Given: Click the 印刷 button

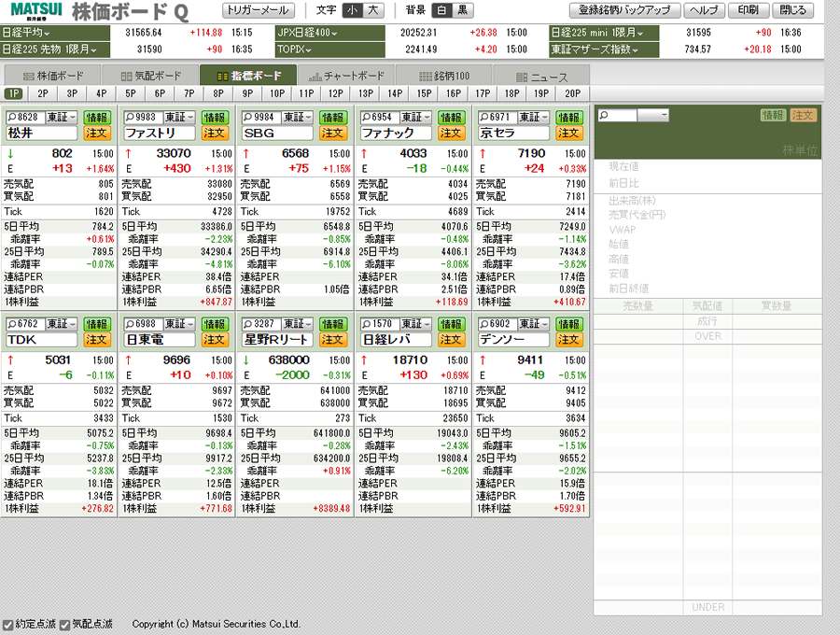Looking at the screenshot, I should click(x=749, y=10).
